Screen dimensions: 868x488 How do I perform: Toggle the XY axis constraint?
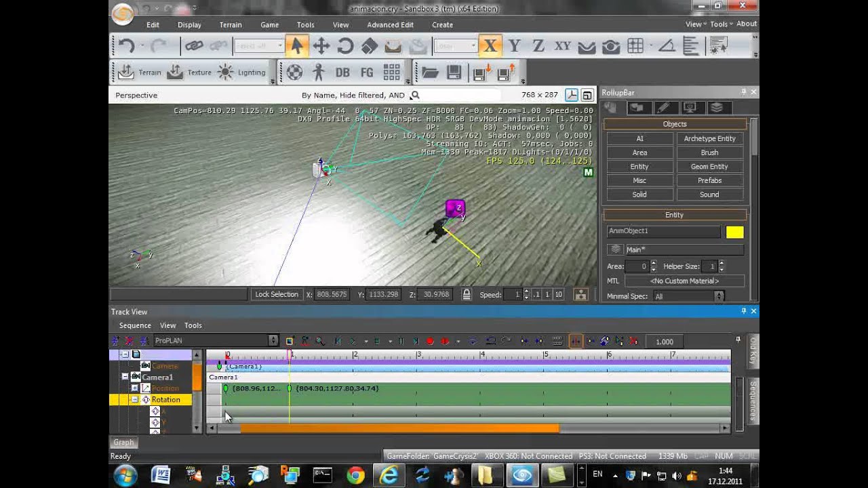click(x=563, y=46)
